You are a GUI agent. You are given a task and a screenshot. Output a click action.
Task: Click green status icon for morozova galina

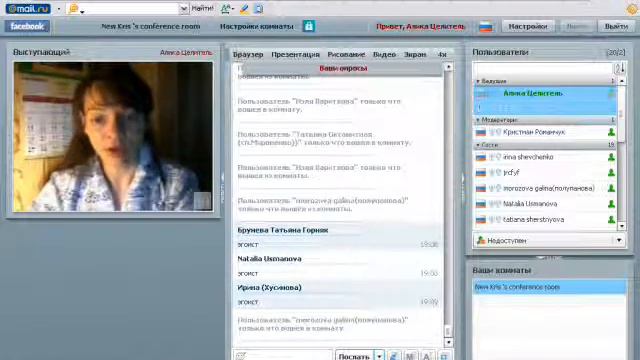[611, 188]
